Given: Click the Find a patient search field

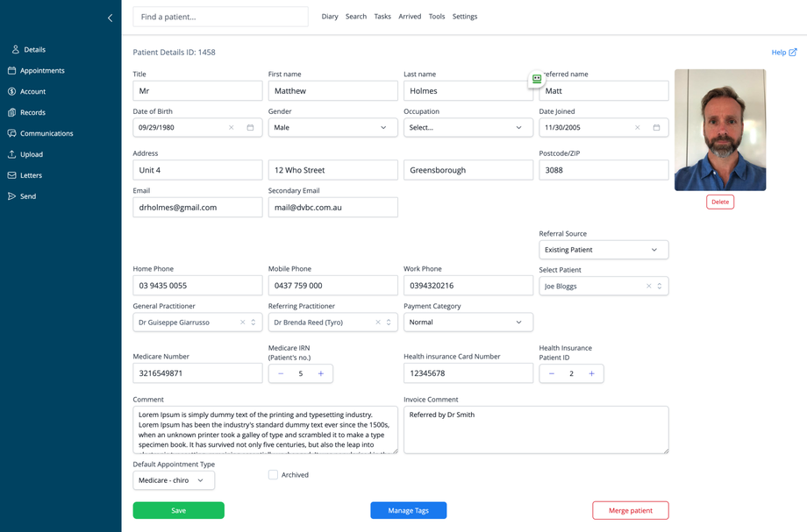Looking at the screenshot, I should coord(220,17).
